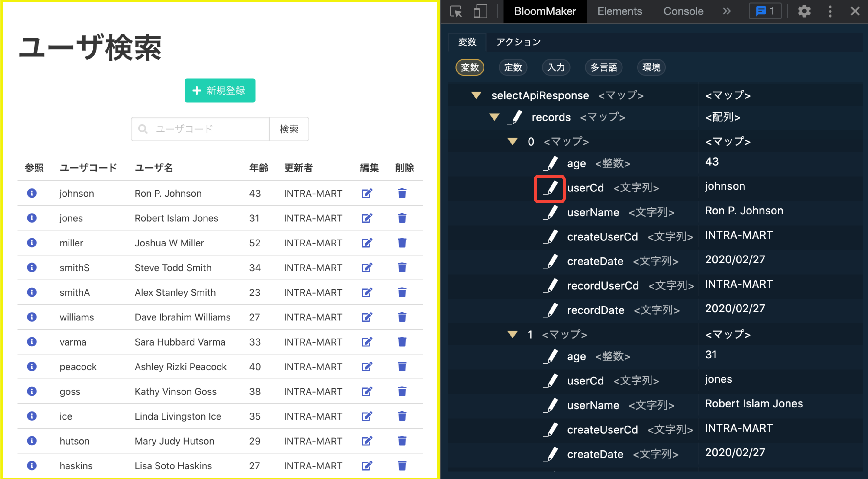Click DevTools inspect element cursor icon

[x=456, y=11]
